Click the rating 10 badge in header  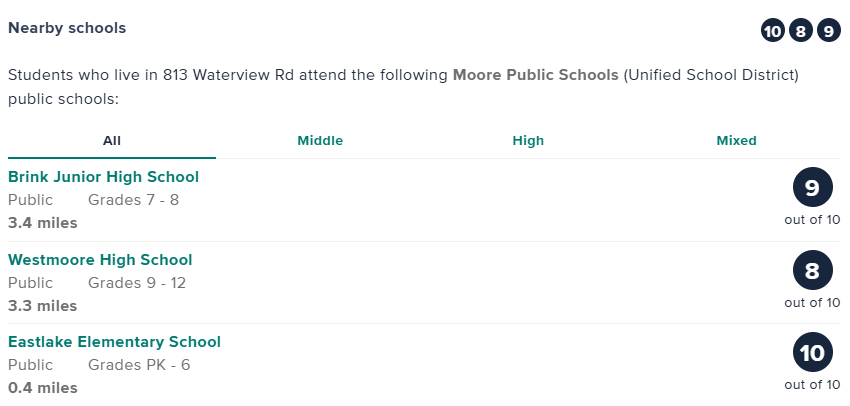(772, 31)
